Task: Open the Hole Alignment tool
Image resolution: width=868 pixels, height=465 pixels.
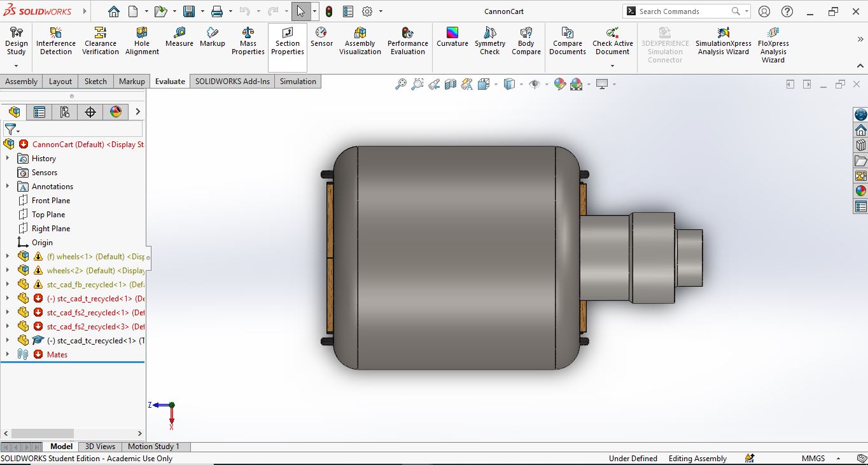Action: pyautogui.click(x=142, y=41)
